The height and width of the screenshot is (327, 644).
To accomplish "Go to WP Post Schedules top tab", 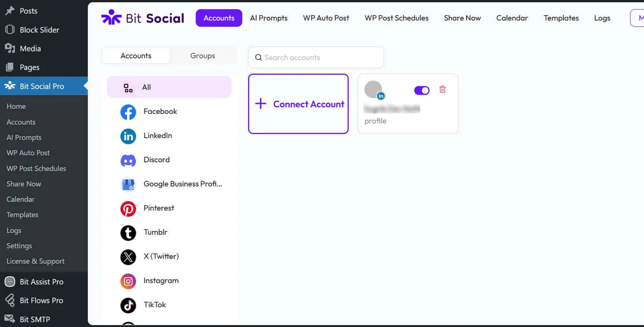I will click(396, 18).
